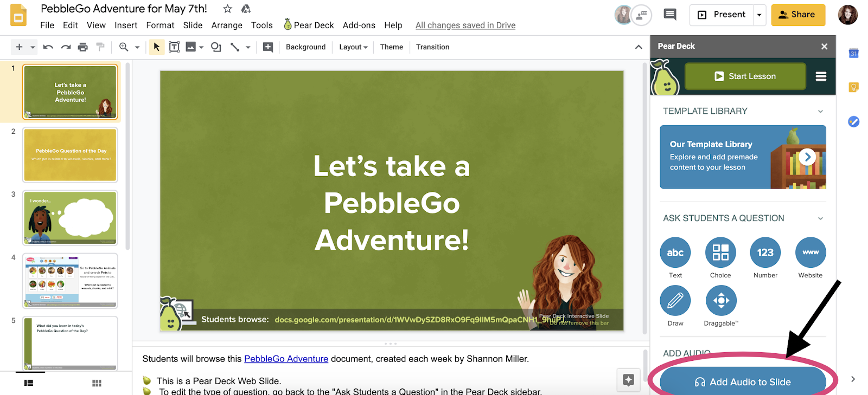Screen dimensions: 868x395
Task: Open Google Calendar side panel icon
Action: click(x=853, y=53)
